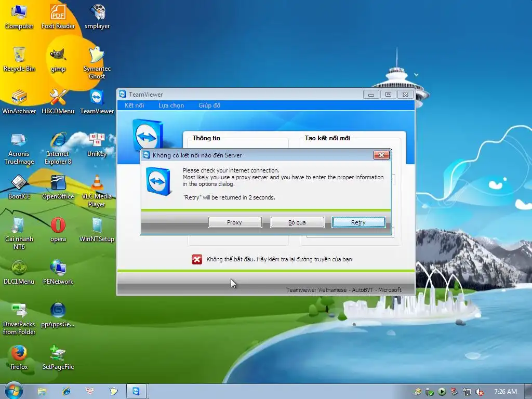The width and height of the screenshot is (532, 399).
Task: Open the Kết nối menu in TeamViewer
Action: pos(135,105)
